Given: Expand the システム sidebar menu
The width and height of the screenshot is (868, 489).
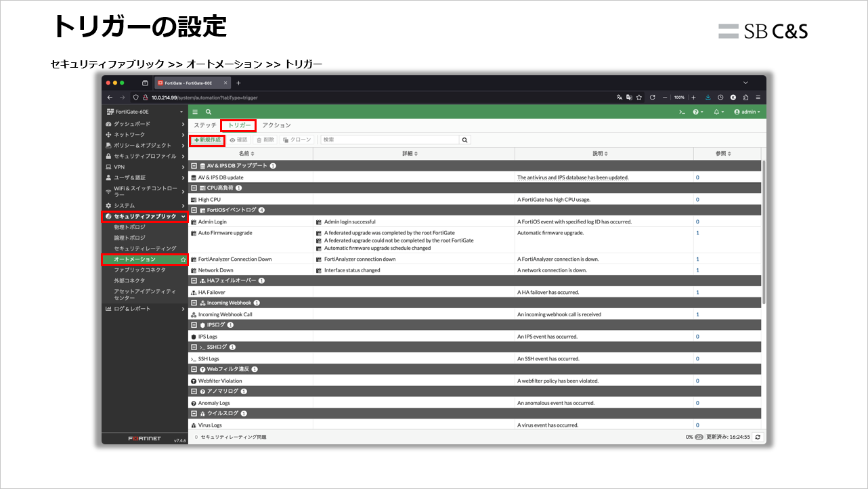Looking at the screenshot, I should (x=144, y=205).
